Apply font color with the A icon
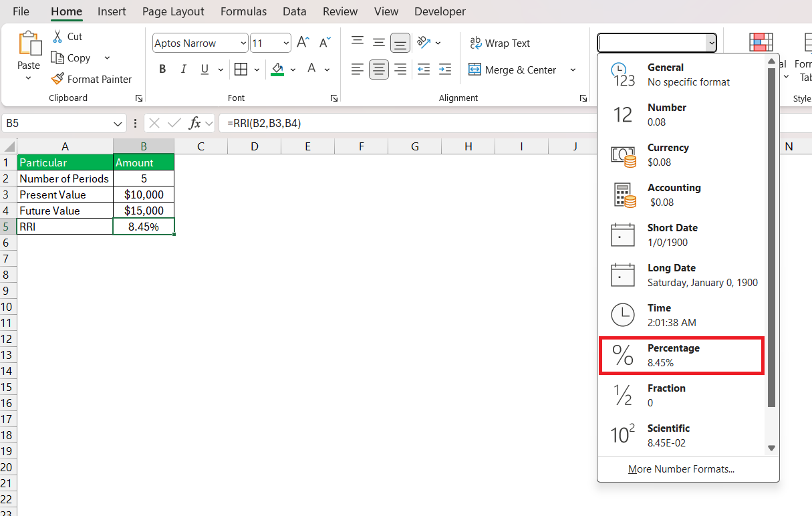This screenshot has height=516, width=812. click(x=311, y=69)
